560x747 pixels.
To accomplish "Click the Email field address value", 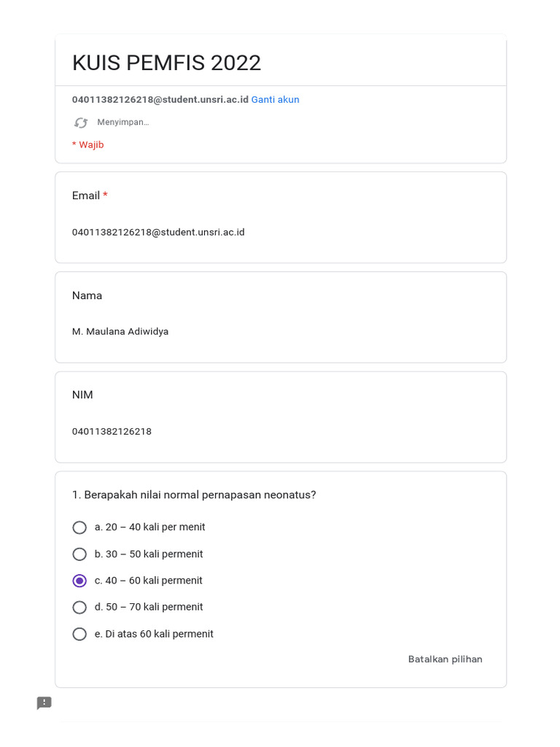I will pyautogui.click(x=158, y=233).
